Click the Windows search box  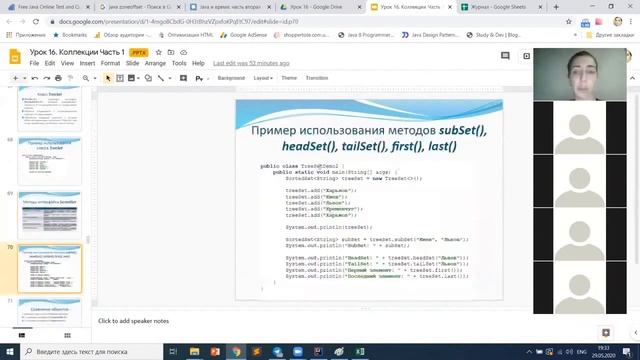91,351
